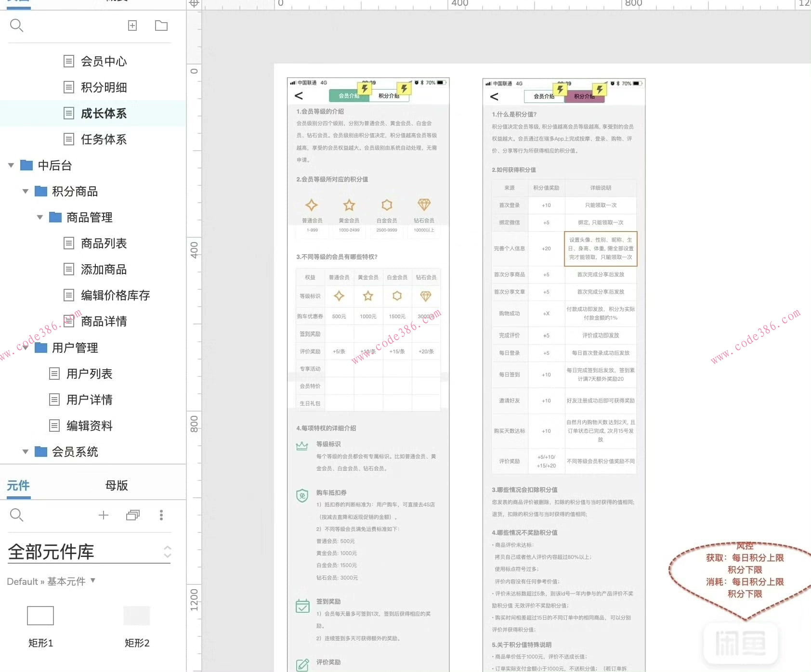This screenshot has height=672, width=811.
Task: Switch to the 母版 tab
Action: click(116, 486)
